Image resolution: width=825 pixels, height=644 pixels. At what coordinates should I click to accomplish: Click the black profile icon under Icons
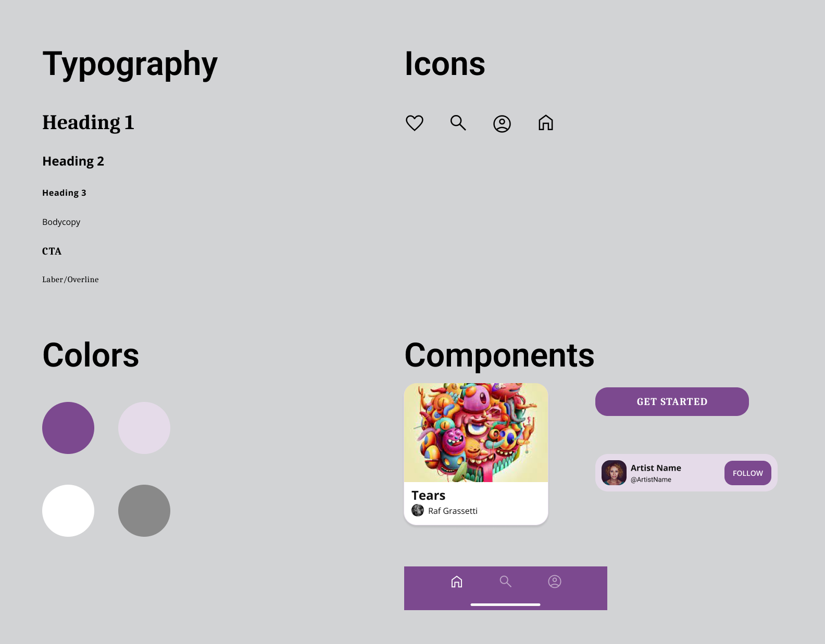click(502, 124)
